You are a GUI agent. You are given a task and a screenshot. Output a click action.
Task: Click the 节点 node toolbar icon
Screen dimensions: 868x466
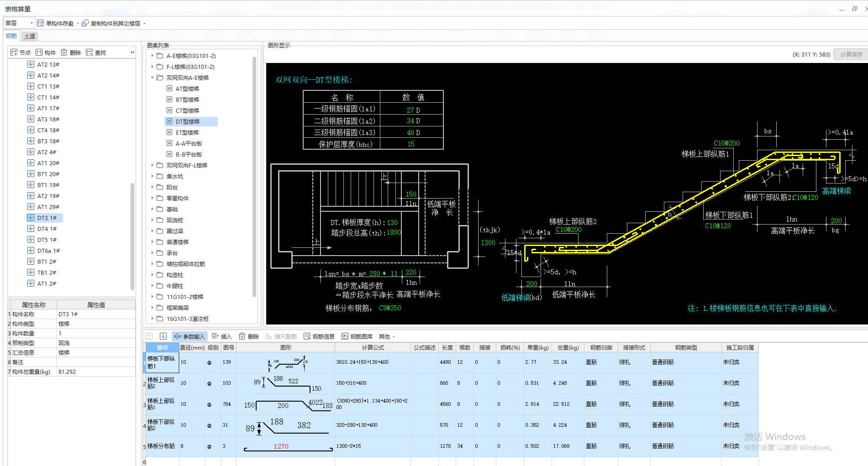[14, 52]
